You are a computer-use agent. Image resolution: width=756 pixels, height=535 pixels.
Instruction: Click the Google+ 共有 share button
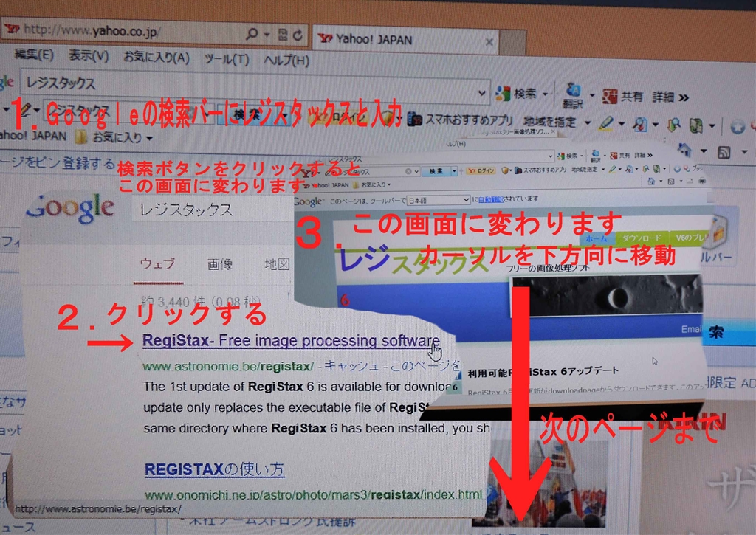click(622, 97)
